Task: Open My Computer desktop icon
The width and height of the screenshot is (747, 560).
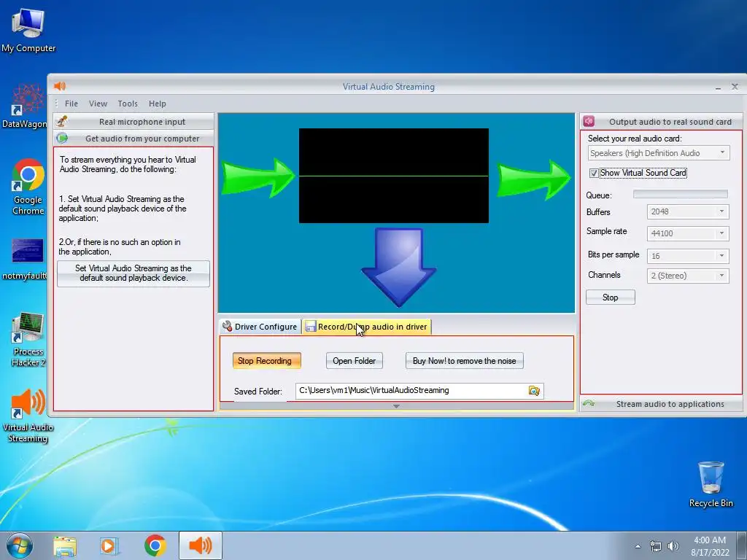Action: point(28,29)
